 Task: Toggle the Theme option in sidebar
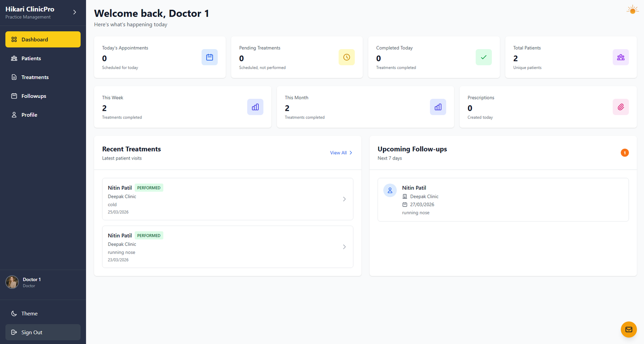29,313
